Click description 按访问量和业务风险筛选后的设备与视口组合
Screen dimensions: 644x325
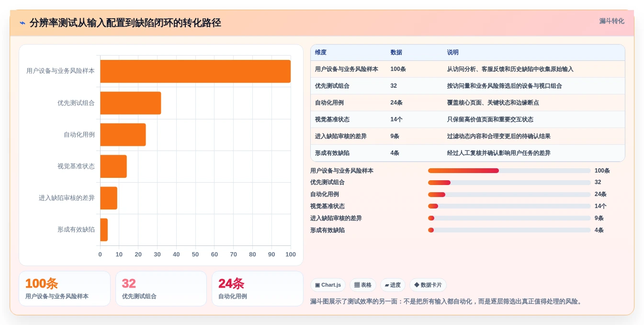tap(505, 86)
